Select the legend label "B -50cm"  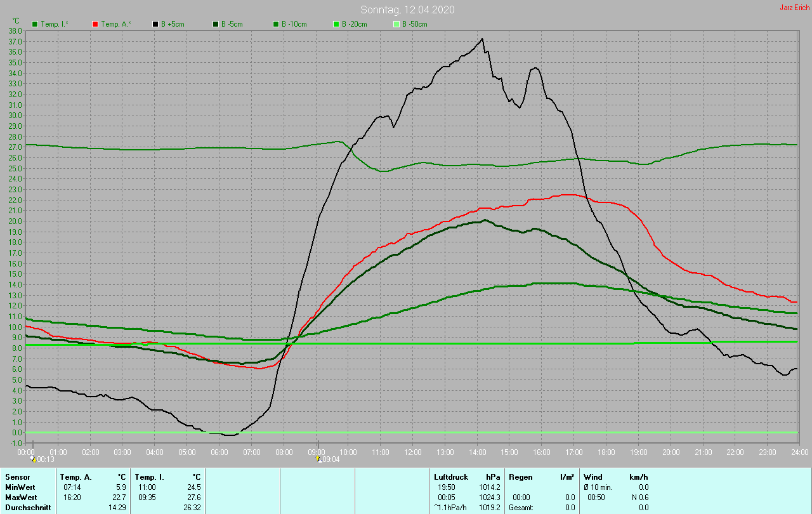[x=415, y=24]
